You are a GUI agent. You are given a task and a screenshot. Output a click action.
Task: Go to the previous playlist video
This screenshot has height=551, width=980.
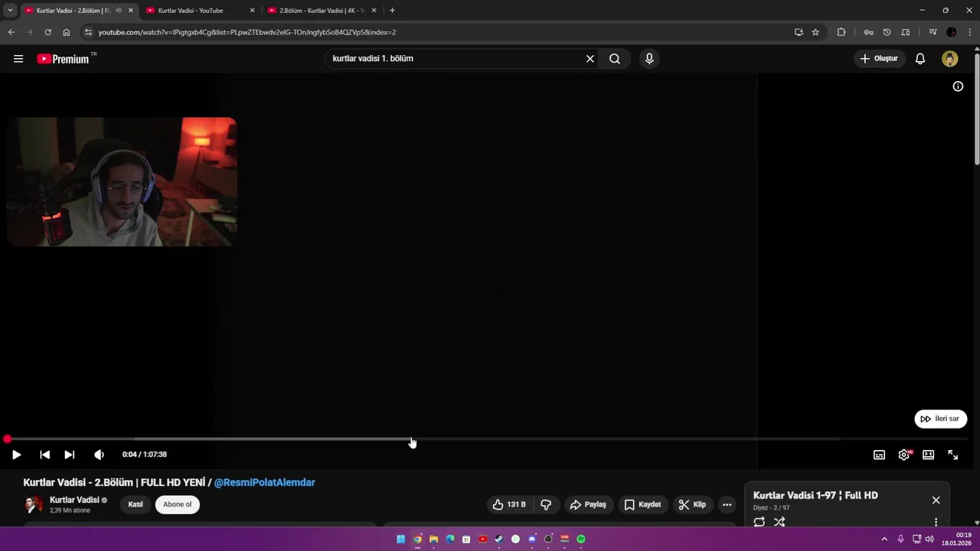coord(44,455)
